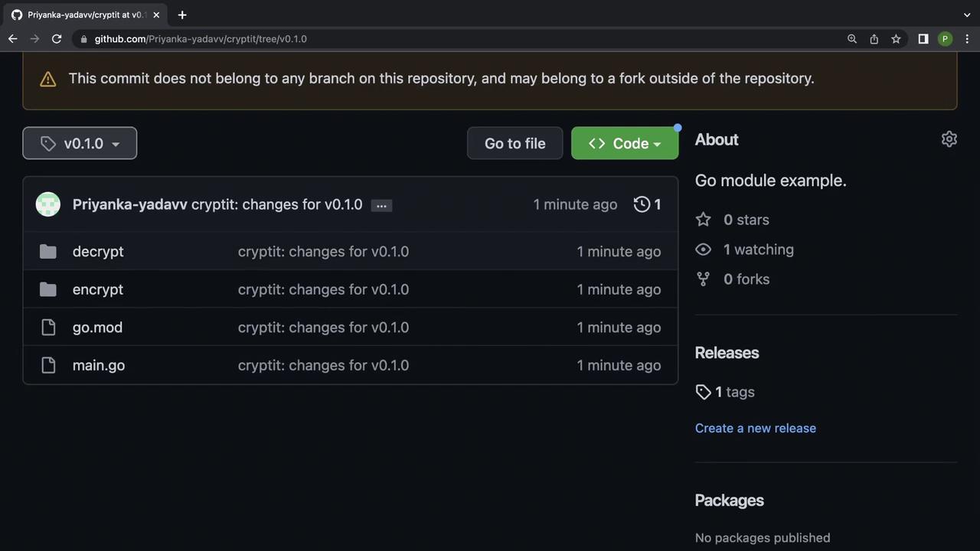Open the browser zoom magnifier icon
The width and height of the screenshot is (980, 551).
pyautogui.click(x=851, y=39)
